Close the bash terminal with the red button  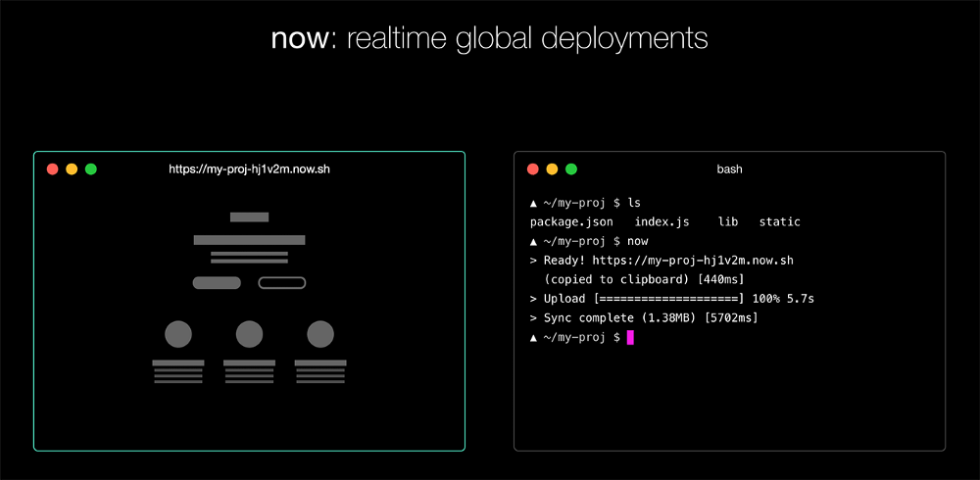(532, 168)
